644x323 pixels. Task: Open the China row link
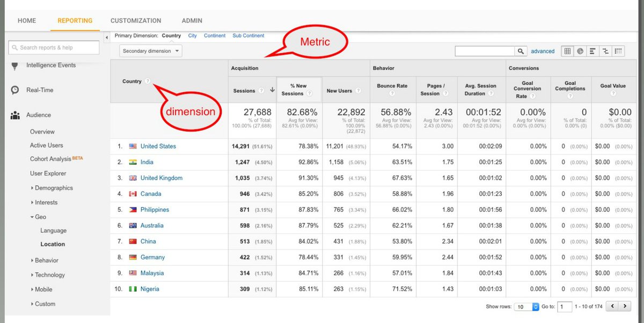[148, 241]
